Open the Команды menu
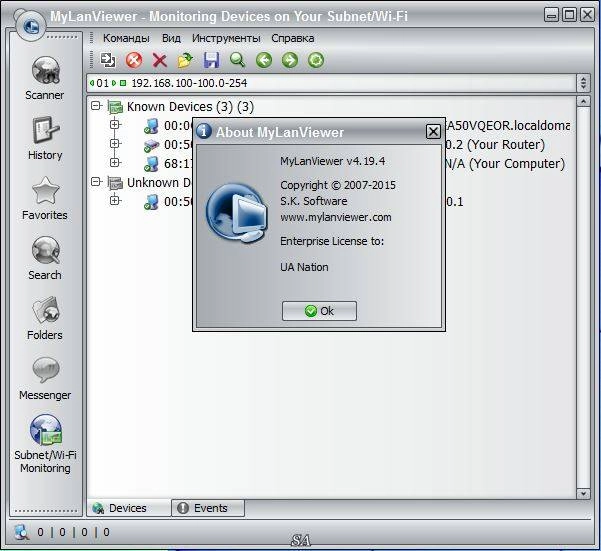 (126, 38)
